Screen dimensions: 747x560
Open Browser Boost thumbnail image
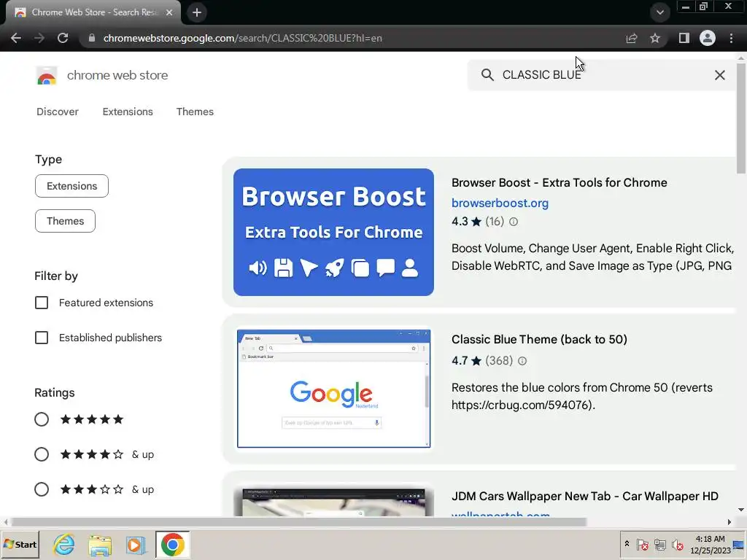tap(333, 232)
